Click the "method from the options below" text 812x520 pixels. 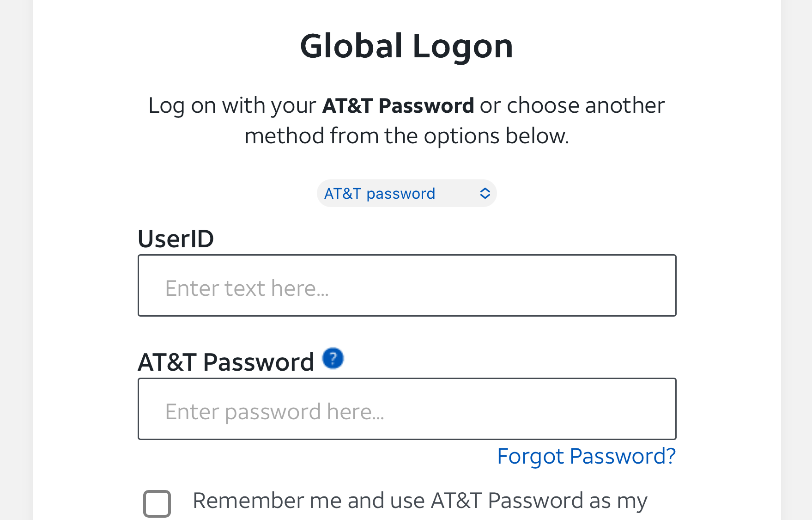pyautogui.click(x=406, y=136)
